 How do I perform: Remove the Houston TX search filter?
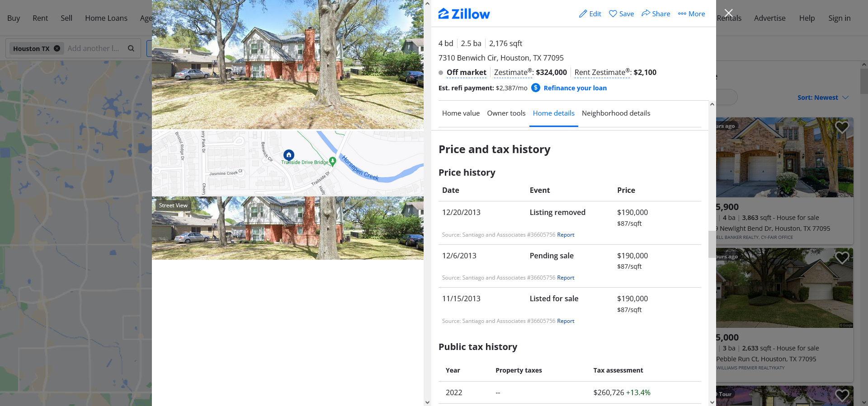pyautogui.click(x=57, y=48)
